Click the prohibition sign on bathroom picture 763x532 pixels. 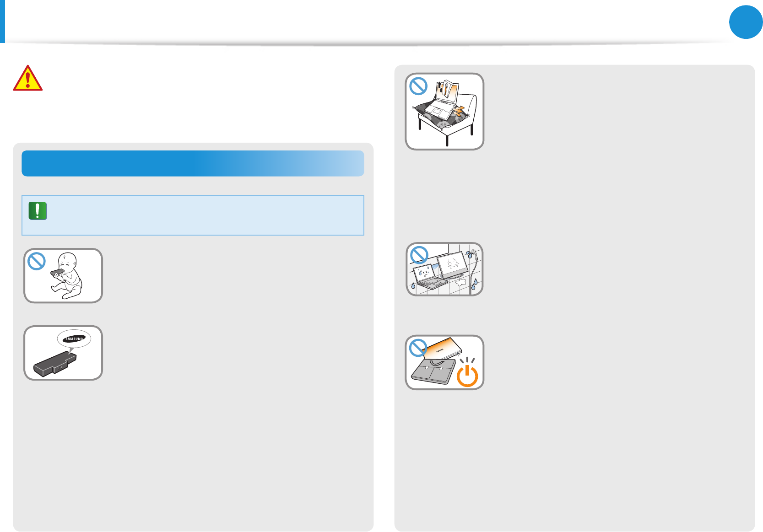tap(419, 254)
